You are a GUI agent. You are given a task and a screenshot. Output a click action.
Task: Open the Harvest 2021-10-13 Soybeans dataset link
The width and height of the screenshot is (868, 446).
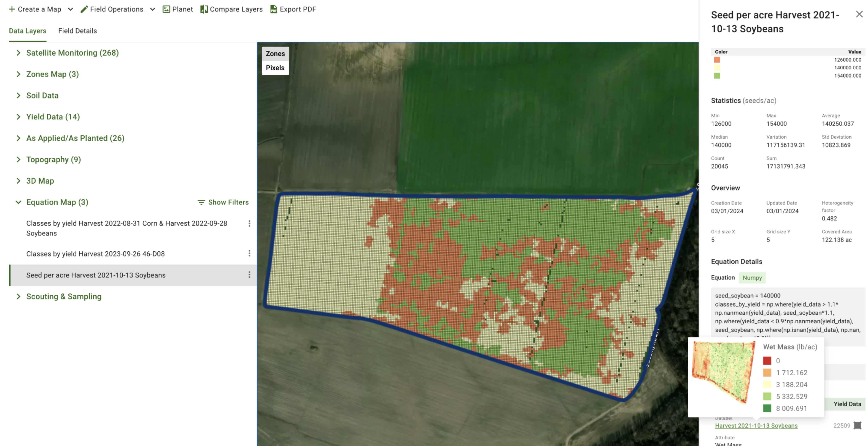coord(756,425)
